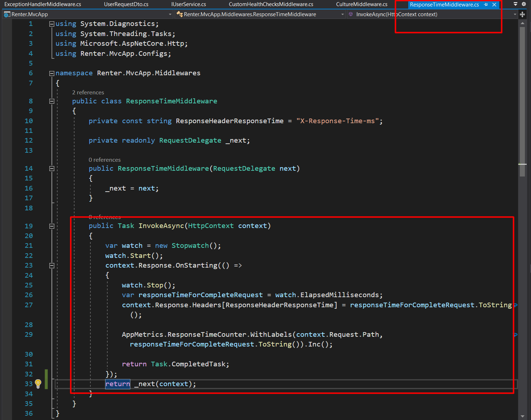Viewport: 531px width, 420px height.
Task: Fold the InvokeAsync method region
Action: tap(52, 226)
